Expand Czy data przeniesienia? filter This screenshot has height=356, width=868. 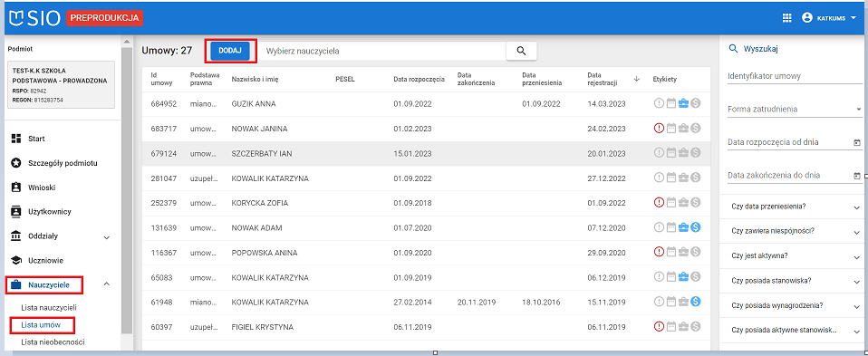tap(794, 207)
